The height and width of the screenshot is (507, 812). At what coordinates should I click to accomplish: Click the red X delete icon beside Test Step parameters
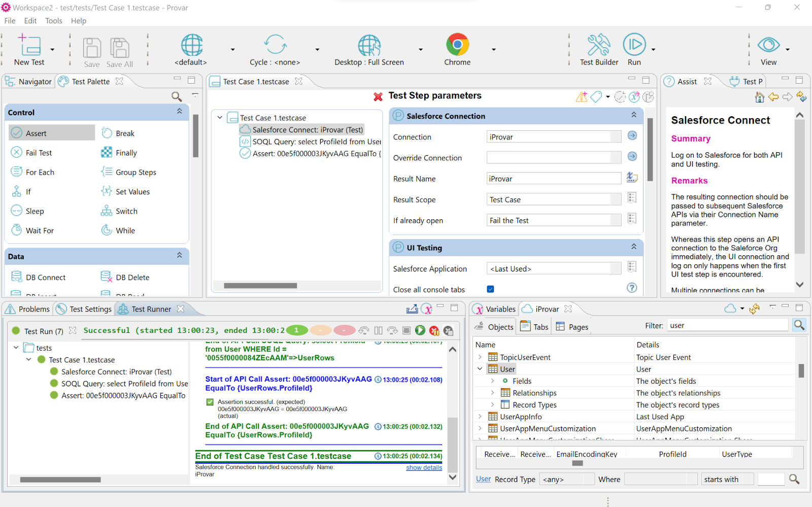pos(378,96)
